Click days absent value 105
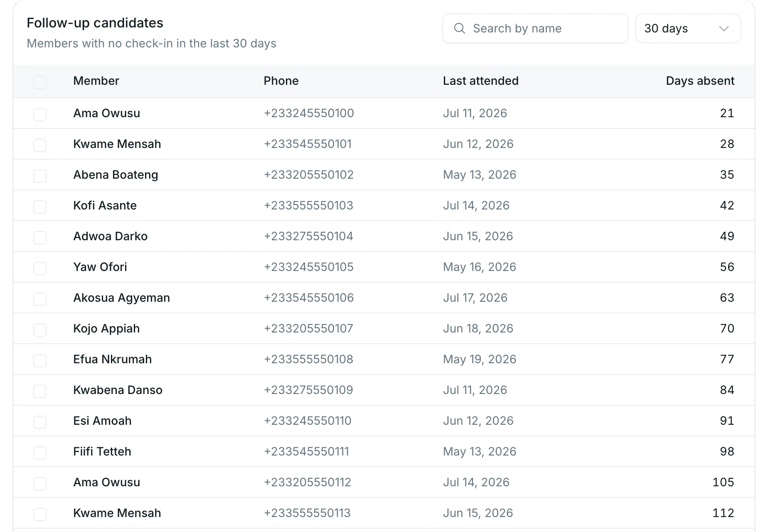This screenshot has height=532, width=768. coord(723,482)
